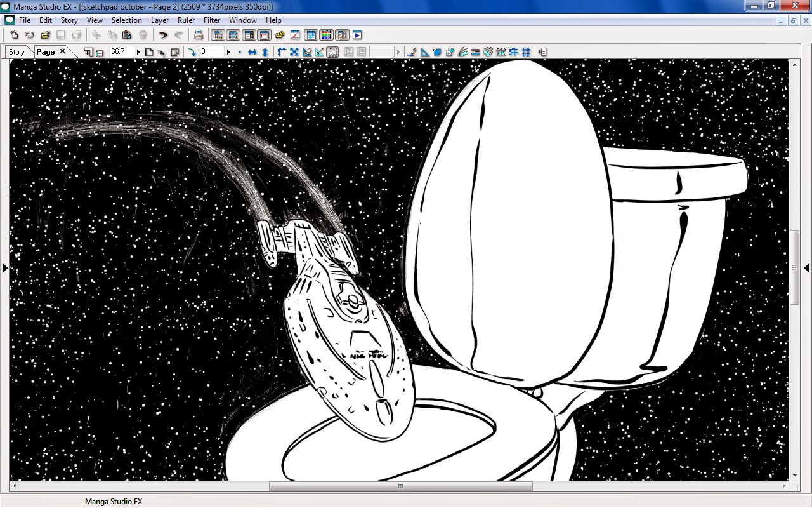Screen dimensions: 812x508
Task: Expand the left side panel arrow
Action: pos(5,269)
